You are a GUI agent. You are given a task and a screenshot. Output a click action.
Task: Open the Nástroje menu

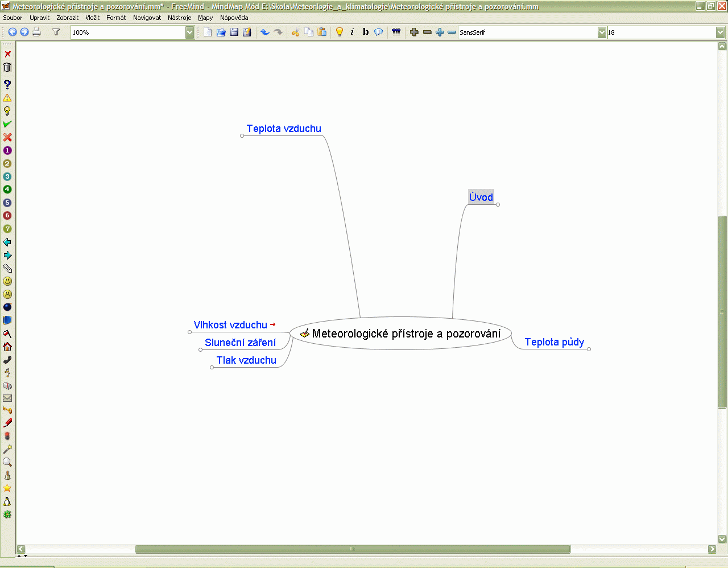(180, 18)
